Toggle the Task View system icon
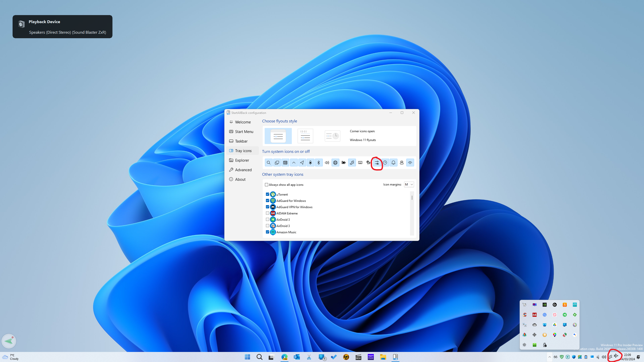The height and width of the screenshot is (362, 644). pyautogui.click(x=277, y=163)
